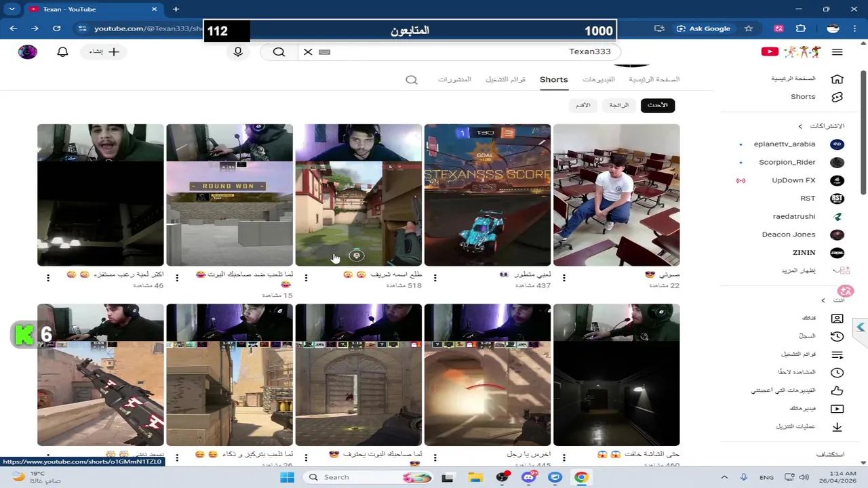This screenshot has width=868, height=488.
Task: Expand the الاشتراكات subscriptions section
Action: click(x=821, y=126)
